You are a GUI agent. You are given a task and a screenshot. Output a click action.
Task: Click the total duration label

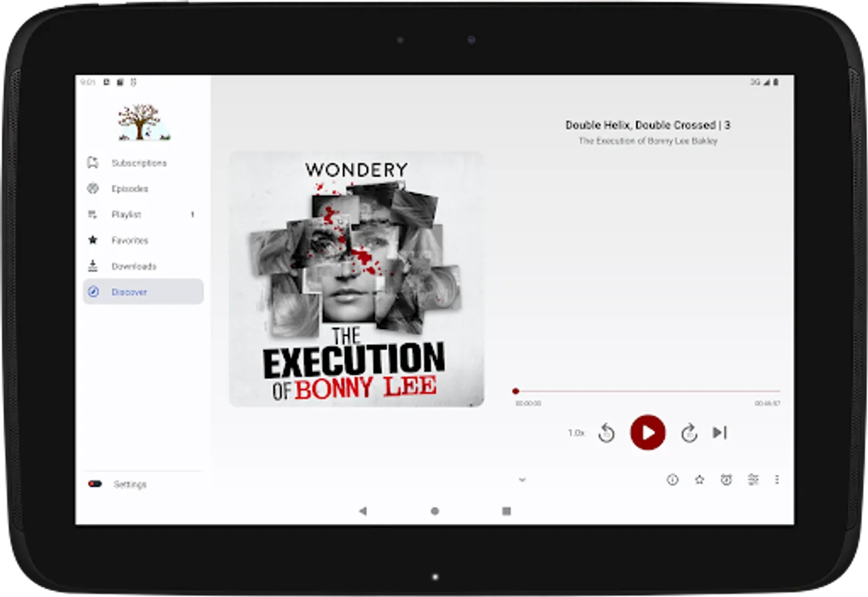click(x=767, y=403)
